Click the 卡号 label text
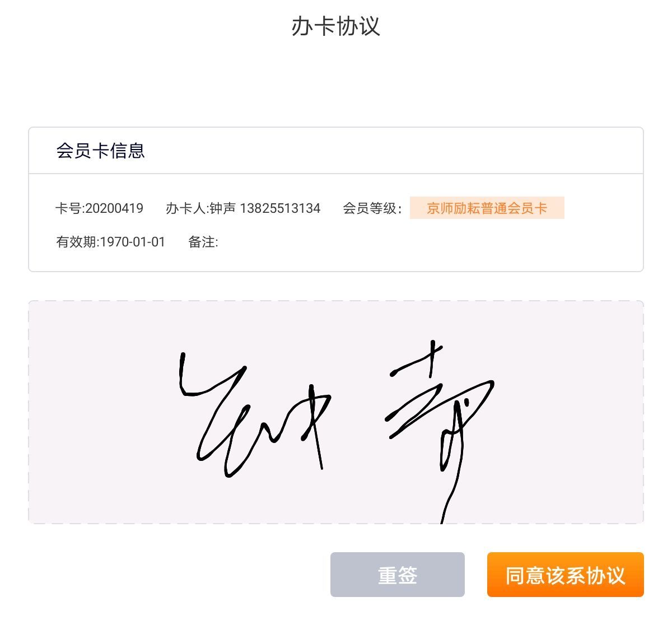This screenshot has height=625, width=672. tap(69, 208)
